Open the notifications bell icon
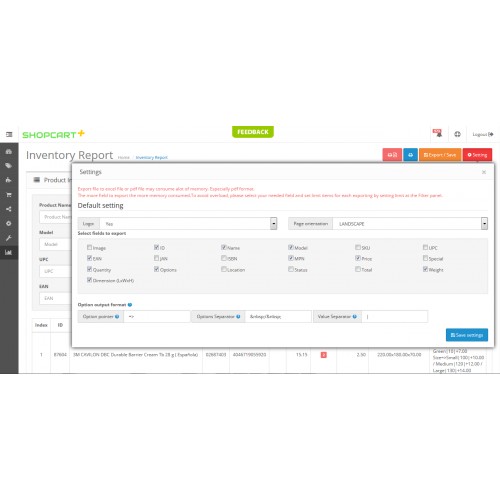 438,134
